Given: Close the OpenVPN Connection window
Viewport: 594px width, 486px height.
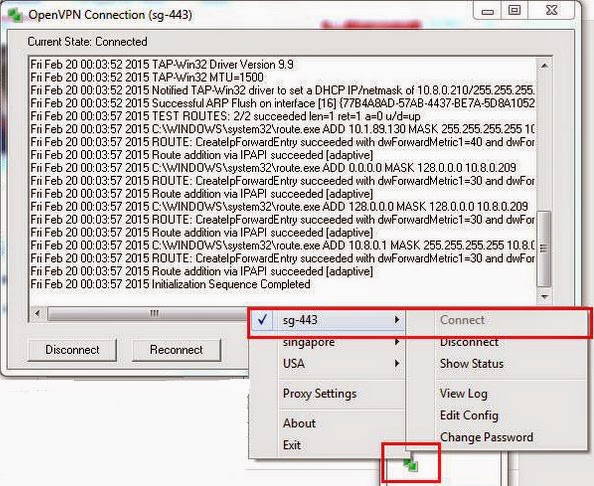Looking at the screenshot, I should (x=552, y=10).
